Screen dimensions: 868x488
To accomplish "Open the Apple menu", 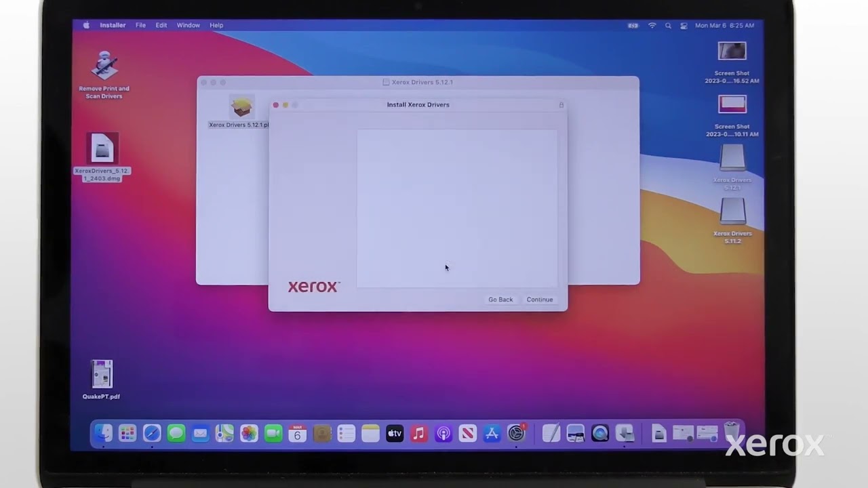I will [86, 25].
